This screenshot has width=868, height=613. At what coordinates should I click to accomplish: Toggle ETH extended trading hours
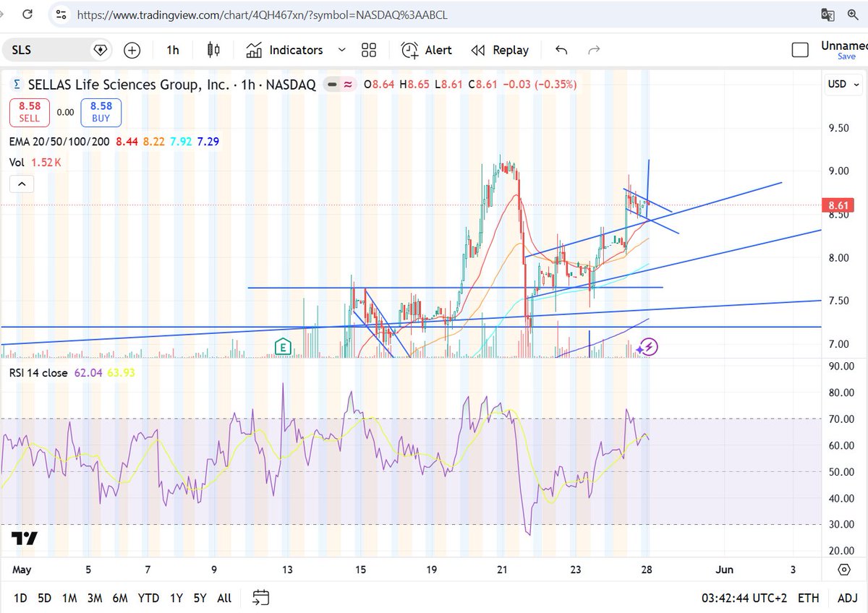coord(808,598)
